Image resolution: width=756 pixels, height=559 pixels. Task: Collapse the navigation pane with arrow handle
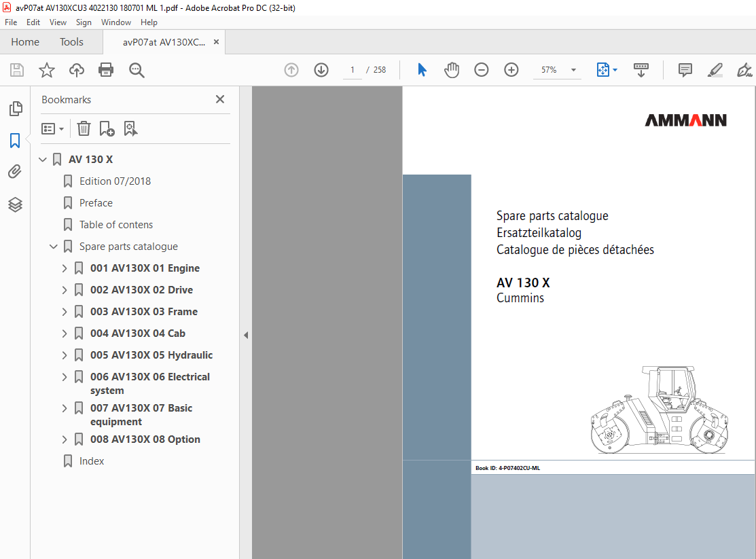coord(246,335)
